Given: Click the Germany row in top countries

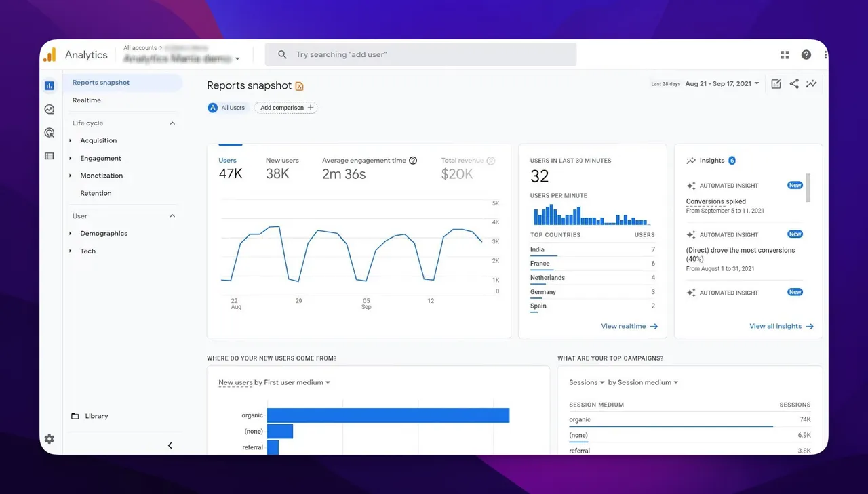Looking at the screenshot, I should point(592,292).
